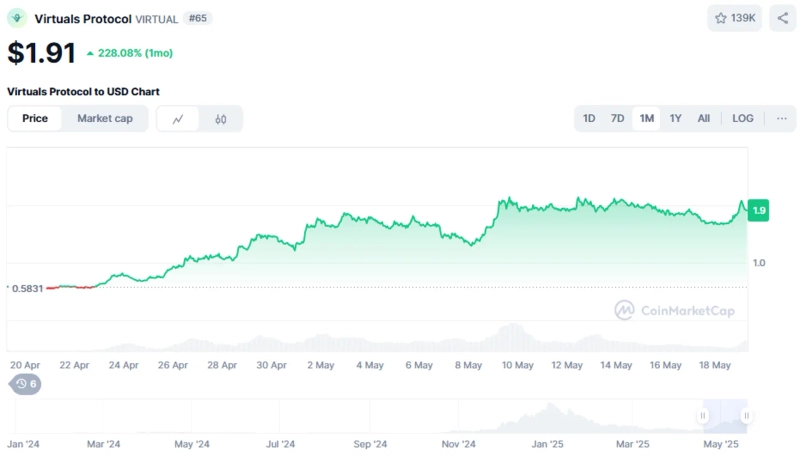800x456 pixels.
Task: Set chart range to 1M
Action: 647,118
